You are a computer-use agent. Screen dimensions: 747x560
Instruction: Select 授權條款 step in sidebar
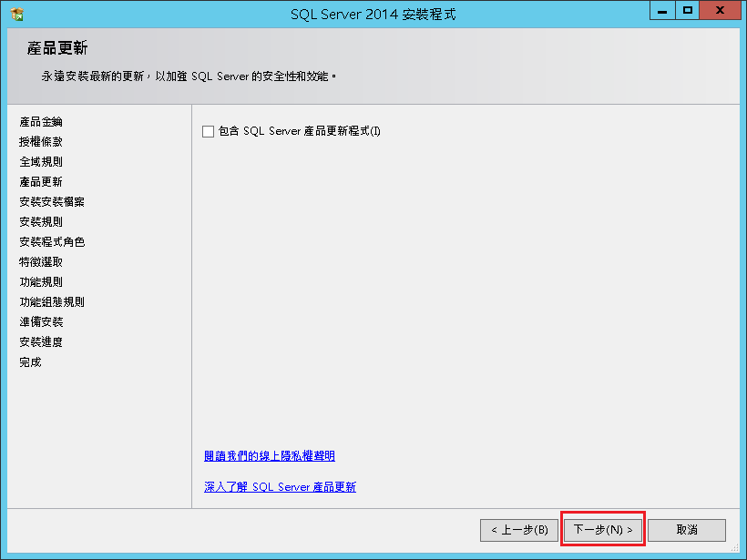(x=41, y=142)
